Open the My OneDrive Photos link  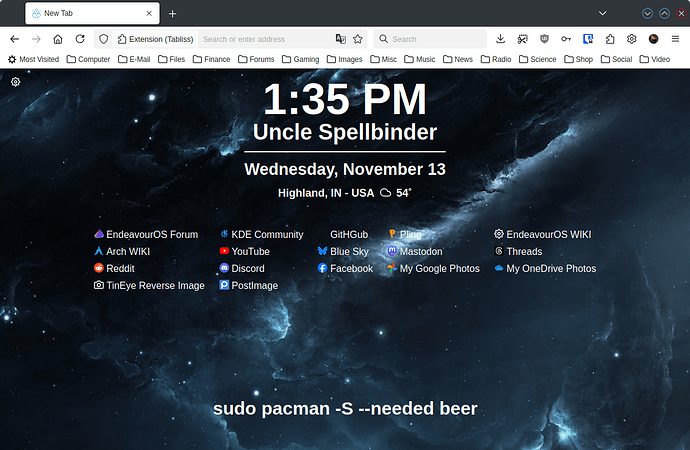click(x=545, y=268)
